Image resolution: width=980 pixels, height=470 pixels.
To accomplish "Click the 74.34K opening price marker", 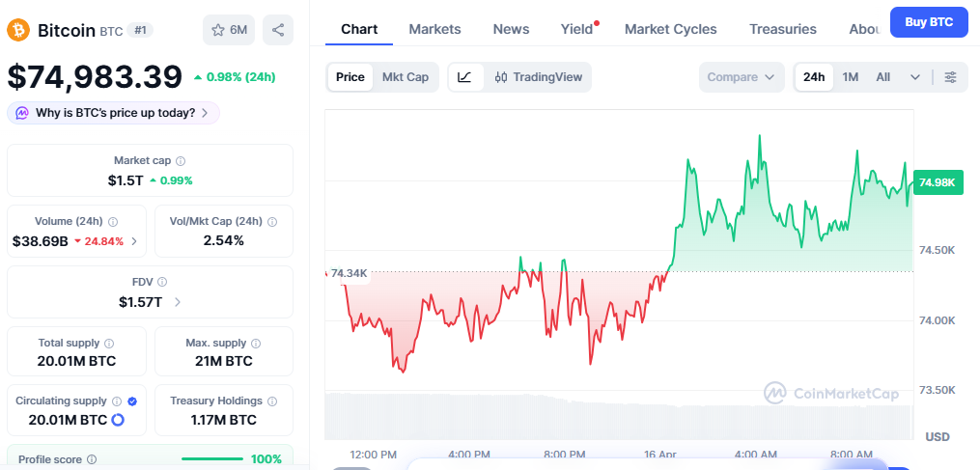I will pos(349,273).
